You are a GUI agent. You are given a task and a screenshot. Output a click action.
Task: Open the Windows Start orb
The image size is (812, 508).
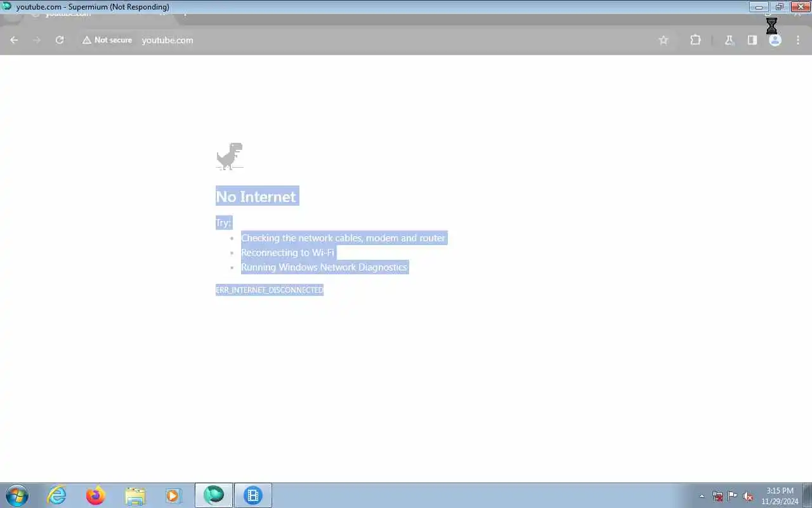tap(16, 495)
